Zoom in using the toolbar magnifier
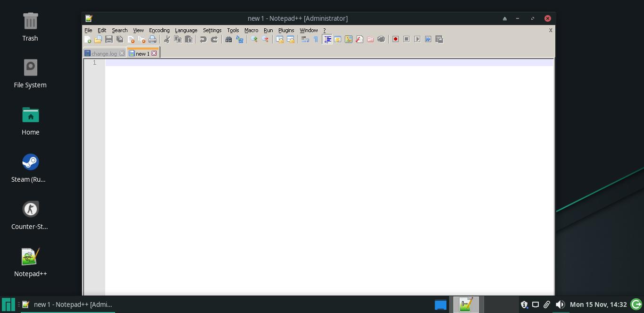644x313 pixels. 254,39
